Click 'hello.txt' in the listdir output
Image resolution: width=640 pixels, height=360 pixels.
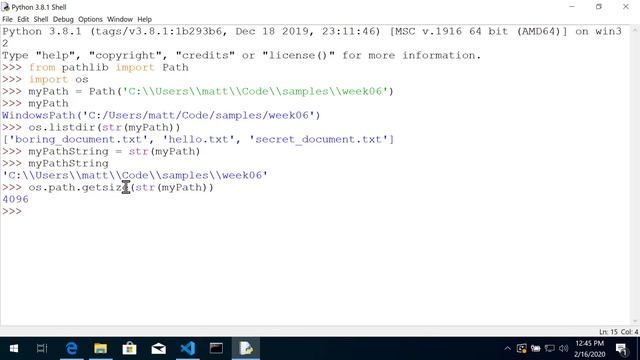(x=198, y=140)
